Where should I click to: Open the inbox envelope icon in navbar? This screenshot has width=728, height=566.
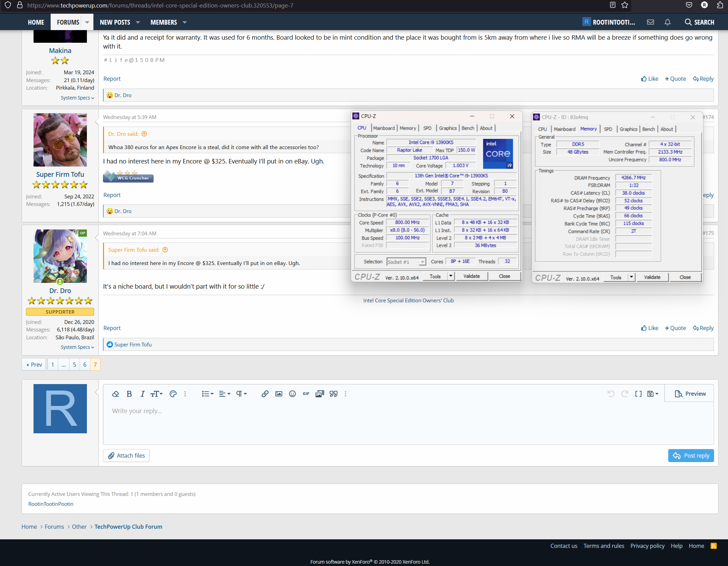tap(650, 22)
